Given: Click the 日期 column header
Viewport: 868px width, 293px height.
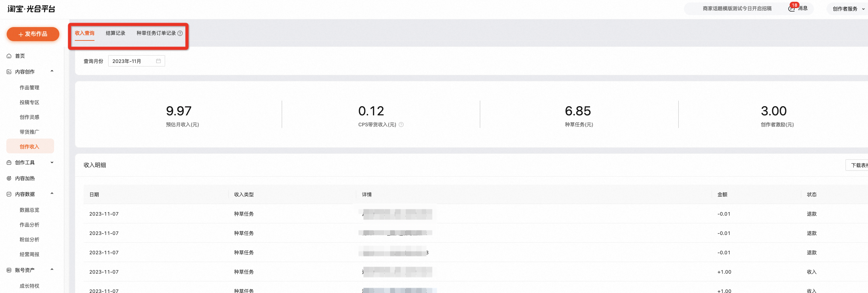Looking at the screenshot, I should click(94, 195).
